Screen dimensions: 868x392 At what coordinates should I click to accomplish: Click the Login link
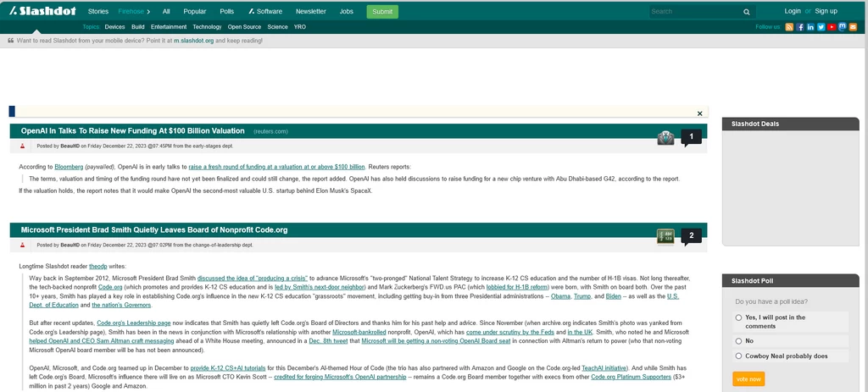pos(793,11)
